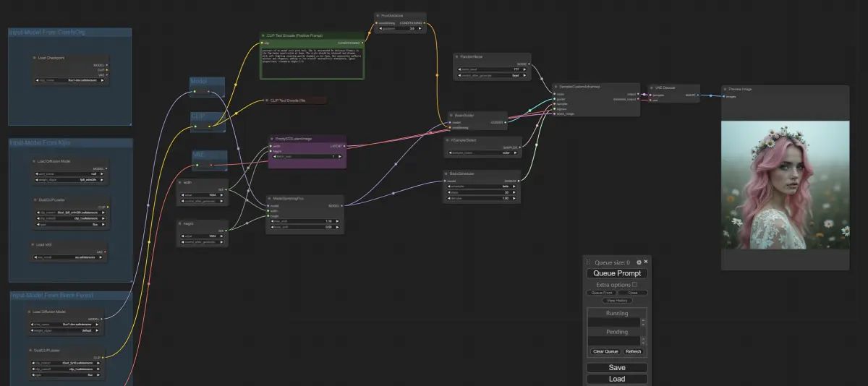Open control_after_generate dropdown in RandomNoise
Image resolution: width=868 pixels, height=386 pixels.
[x=493, y=75]
